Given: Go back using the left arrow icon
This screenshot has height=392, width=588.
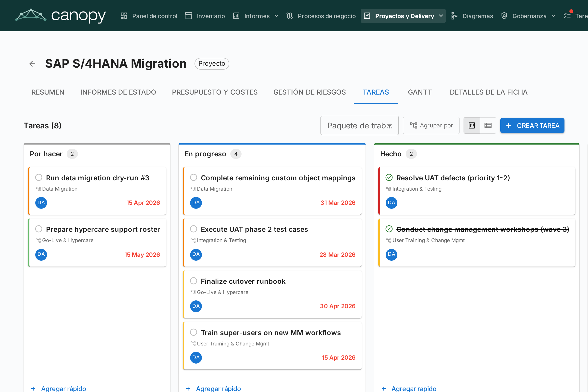Looking at the screenshot, I should click(x=32, y=64).
